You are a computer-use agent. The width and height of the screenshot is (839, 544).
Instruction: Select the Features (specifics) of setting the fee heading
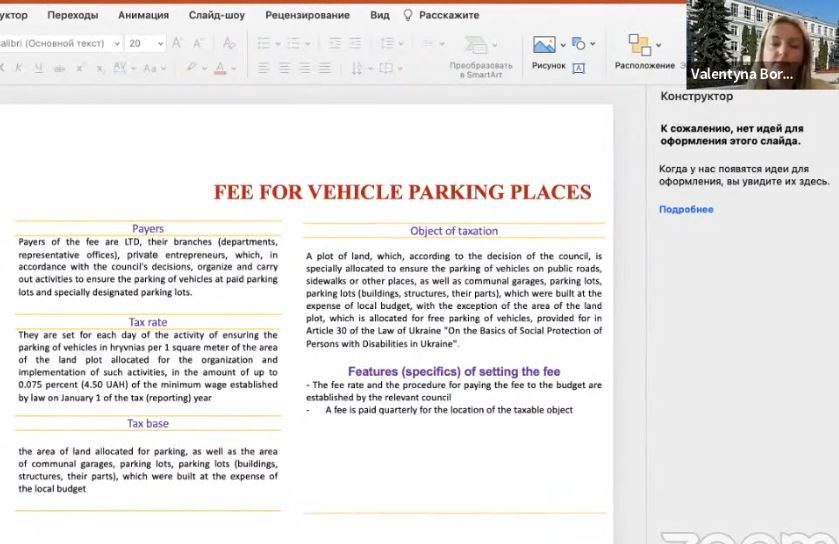click(x=454, y=371)
